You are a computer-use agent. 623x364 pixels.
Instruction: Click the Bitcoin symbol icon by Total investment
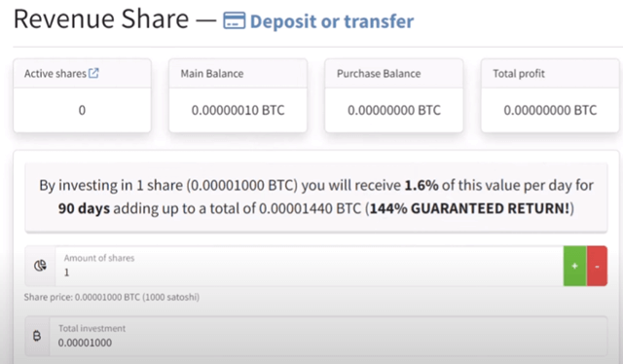coord(37,336)
